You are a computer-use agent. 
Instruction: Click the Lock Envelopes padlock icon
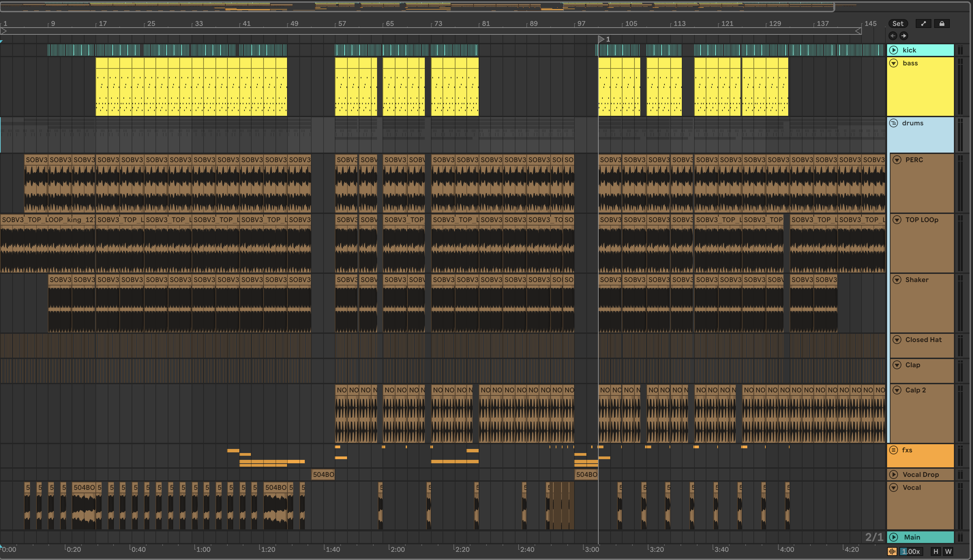click(x=941, y=24)
